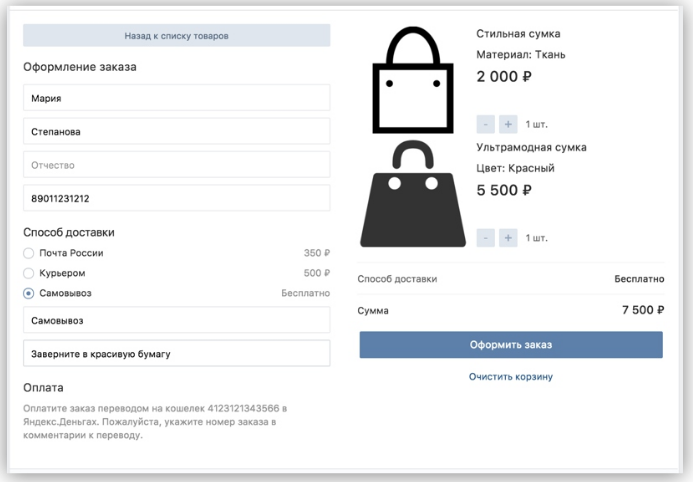693x482 pixels.
Task: Select Самовывоз delivery radio button
Action: 29,293
